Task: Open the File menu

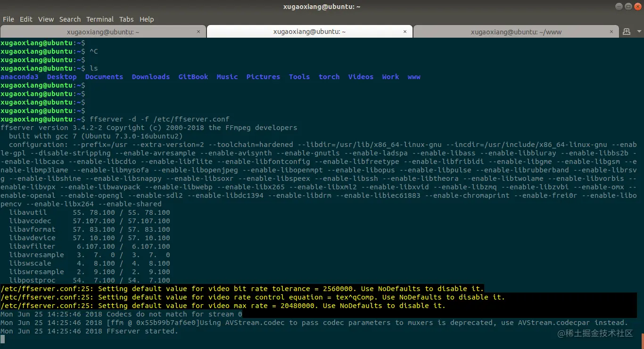Action: pos(8,19)
